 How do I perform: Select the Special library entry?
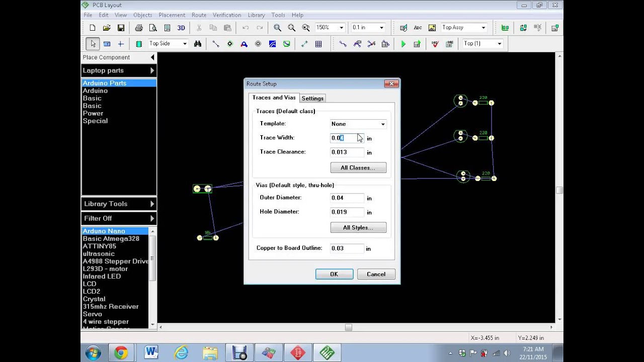[119, 121]
